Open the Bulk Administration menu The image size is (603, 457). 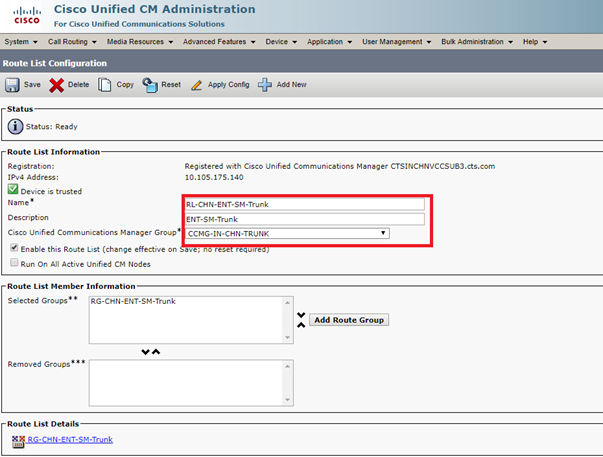(x=477, y=42)
